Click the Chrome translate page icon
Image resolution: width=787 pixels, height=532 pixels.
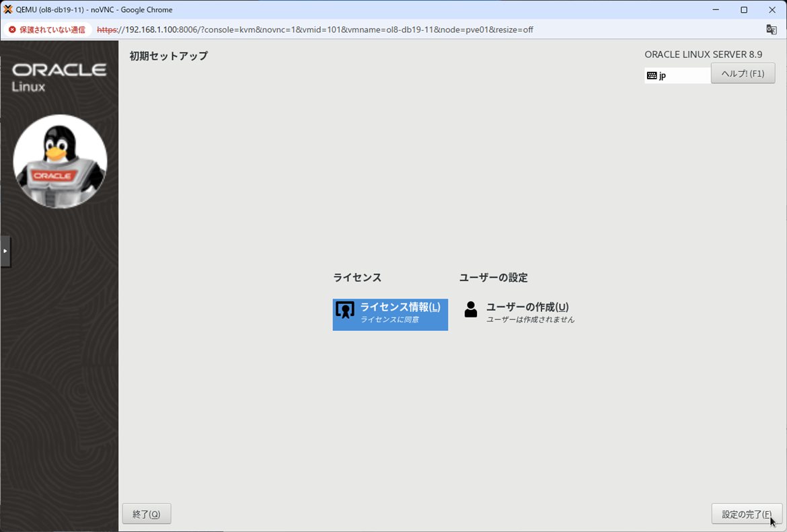click(772, 30)
